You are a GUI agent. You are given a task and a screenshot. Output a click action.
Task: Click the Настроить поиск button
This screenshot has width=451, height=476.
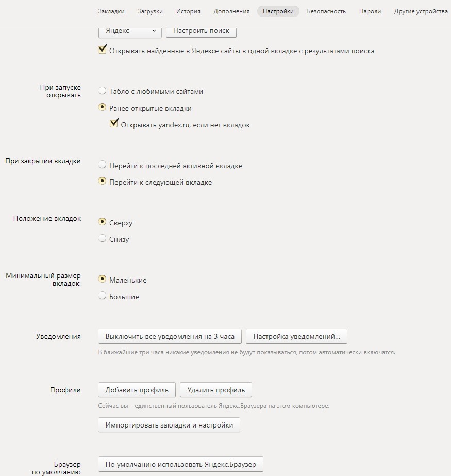[x=201, y=31]
